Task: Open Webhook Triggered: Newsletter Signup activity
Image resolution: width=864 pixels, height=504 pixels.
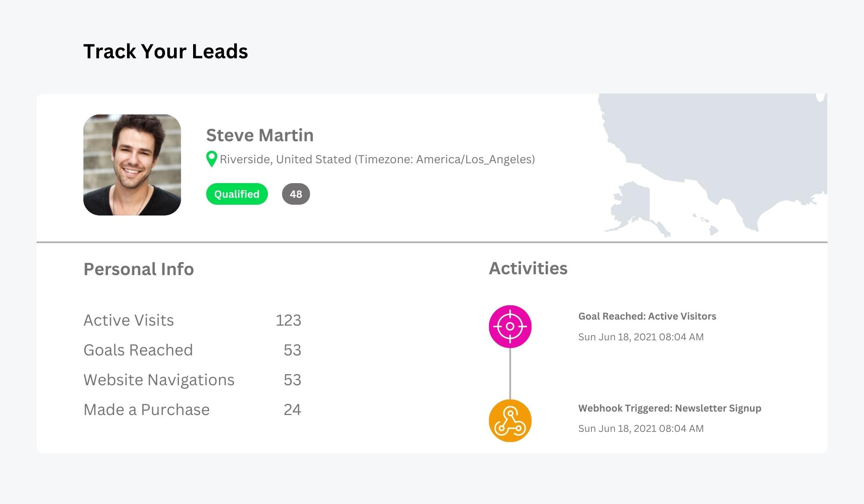Action: (669, 408)
